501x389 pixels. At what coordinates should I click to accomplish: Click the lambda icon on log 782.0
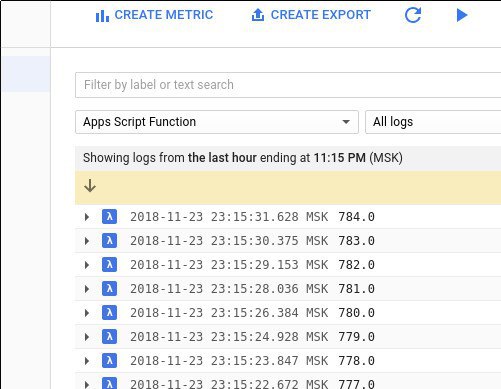tap(109, 265)
